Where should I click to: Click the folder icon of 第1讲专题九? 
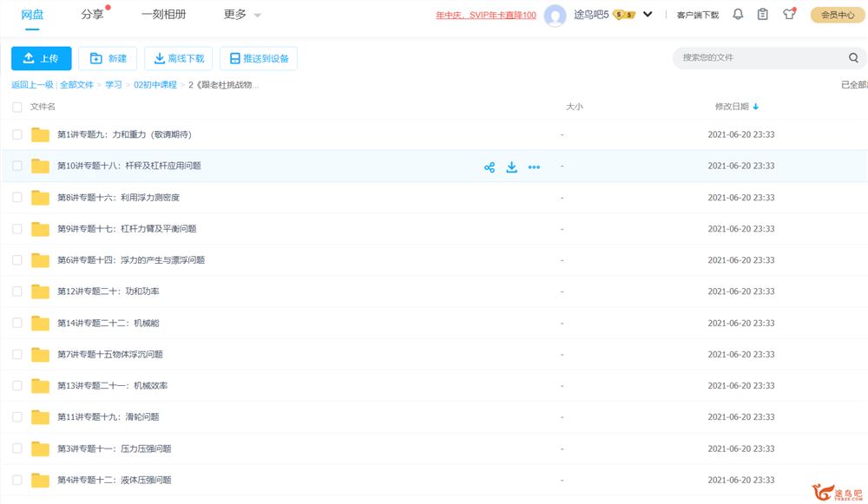tap(40, 134)
